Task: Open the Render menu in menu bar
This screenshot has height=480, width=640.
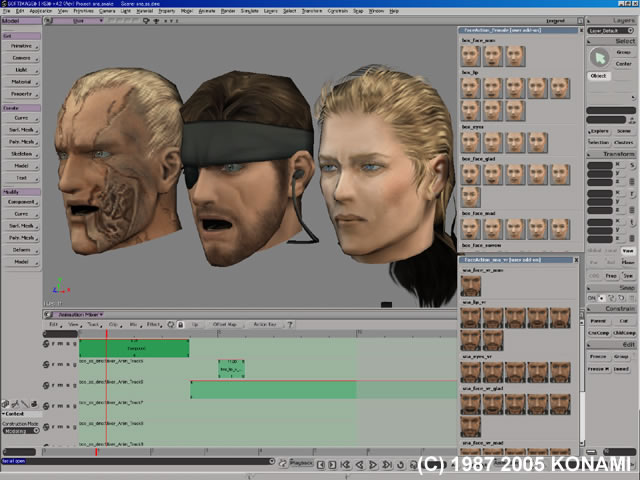Action: 228,11
